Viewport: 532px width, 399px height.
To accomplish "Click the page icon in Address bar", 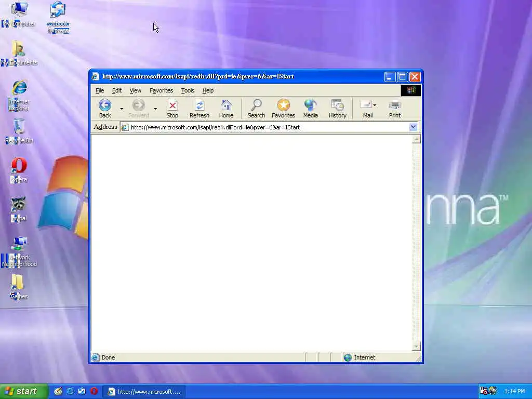I will [x=125, y=127].
